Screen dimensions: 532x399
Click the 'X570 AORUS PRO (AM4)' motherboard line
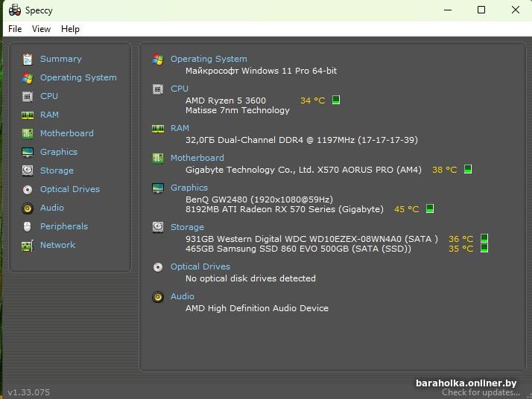[x=303, y=170]
